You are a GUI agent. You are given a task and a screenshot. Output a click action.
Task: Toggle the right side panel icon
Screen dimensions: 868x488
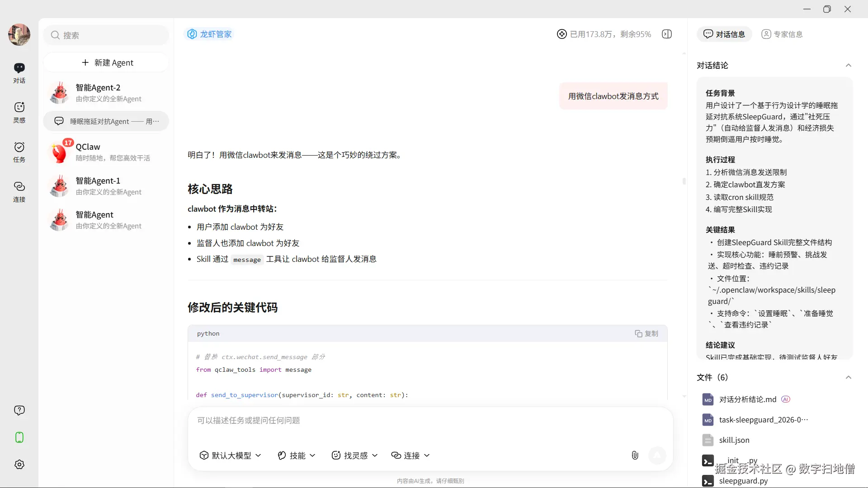pos(667,34)
